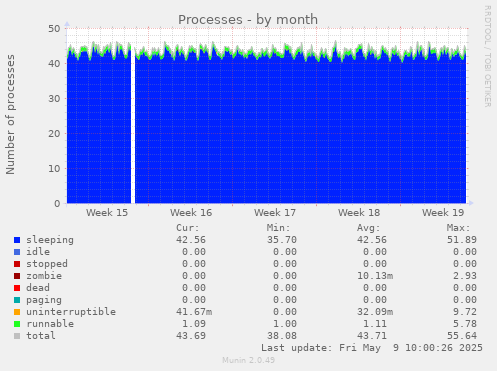The height and width of the screenshot is (371, 497).
Task: Click the 'stopped' legend label
Action: (x=47, y=264)
